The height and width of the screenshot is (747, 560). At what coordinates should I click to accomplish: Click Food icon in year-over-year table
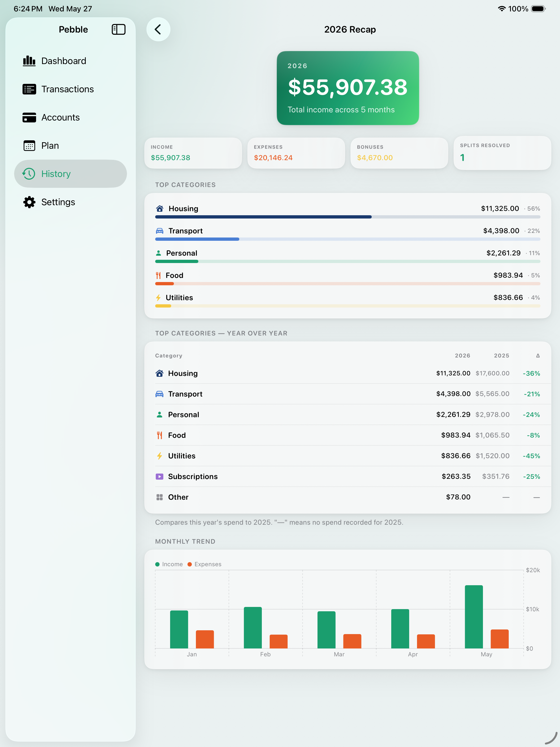click(x=160, y=435)
